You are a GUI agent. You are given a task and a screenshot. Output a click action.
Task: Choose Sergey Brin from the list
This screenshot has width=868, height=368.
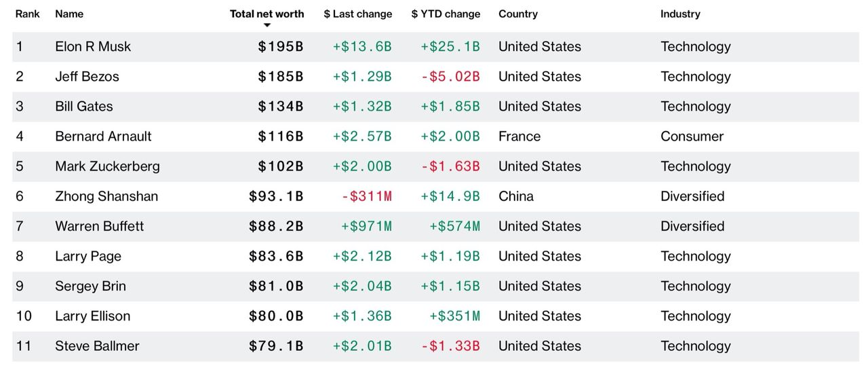pos(90,286)
